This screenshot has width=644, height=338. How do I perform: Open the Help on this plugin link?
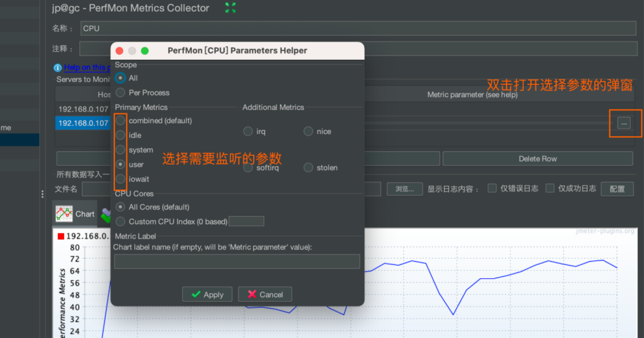point(87,67)
